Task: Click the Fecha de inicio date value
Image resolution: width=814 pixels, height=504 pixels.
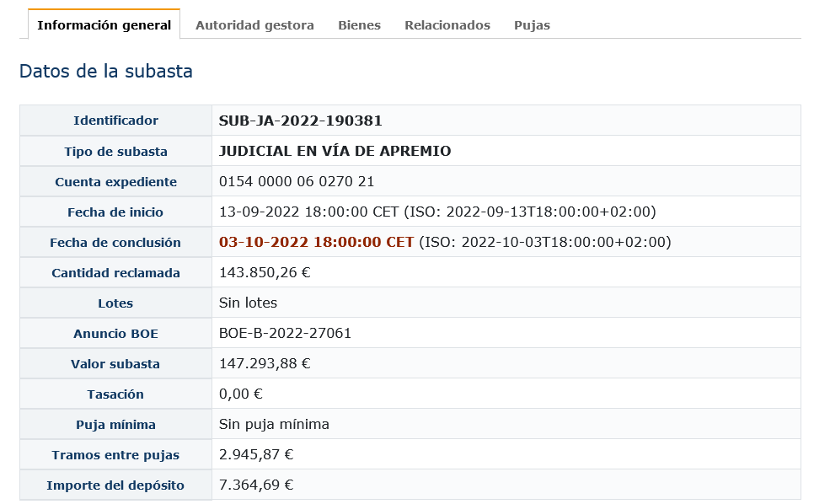Action: (437, 212)
